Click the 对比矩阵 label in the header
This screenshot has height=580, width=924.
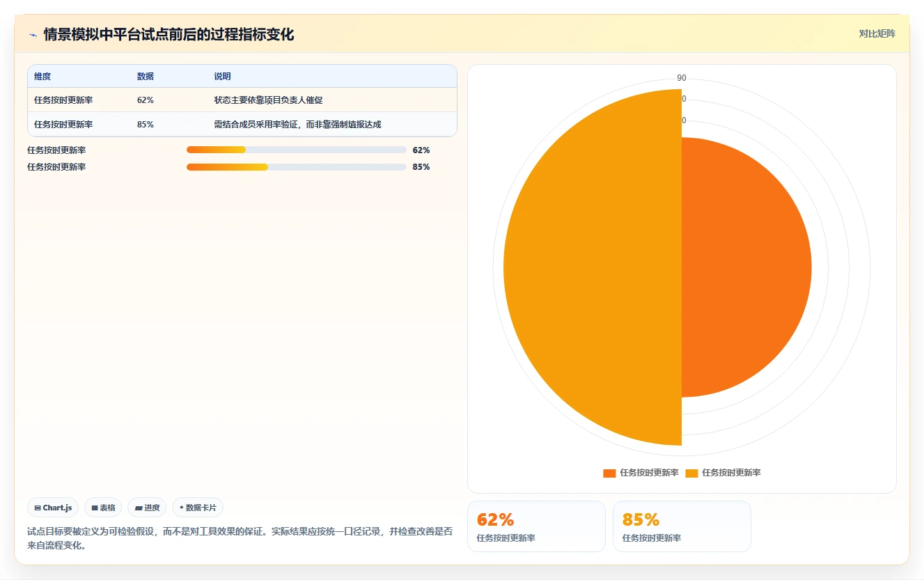877,33
